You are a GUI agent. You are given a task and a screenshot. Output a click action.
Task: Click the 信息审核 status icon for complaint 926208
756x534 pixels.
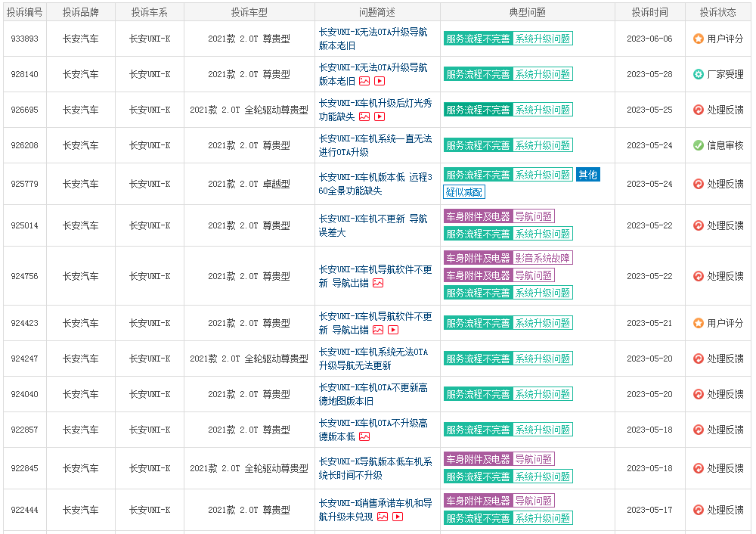tap(698, 145)
